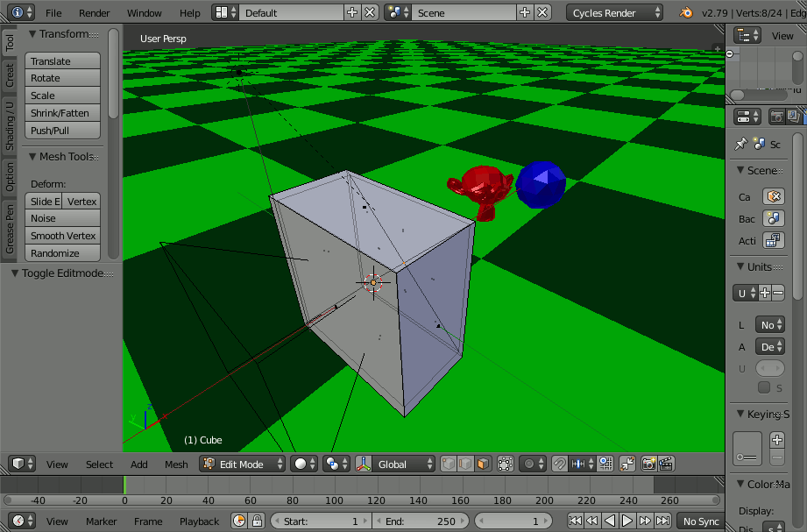The height and width of the screenshot is (532, 807).
Task: Open the Render menu
Action: coord(95,13)
